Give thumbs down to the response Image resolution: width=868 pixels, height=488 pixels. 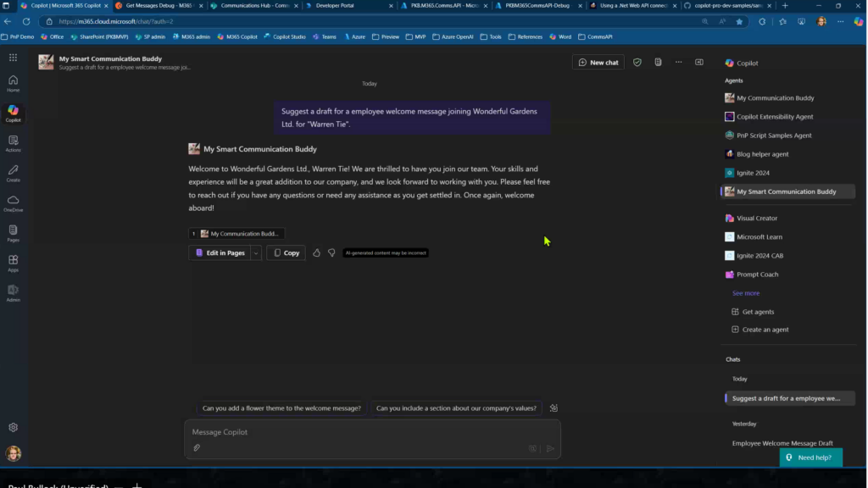click(x=331, y=252)
